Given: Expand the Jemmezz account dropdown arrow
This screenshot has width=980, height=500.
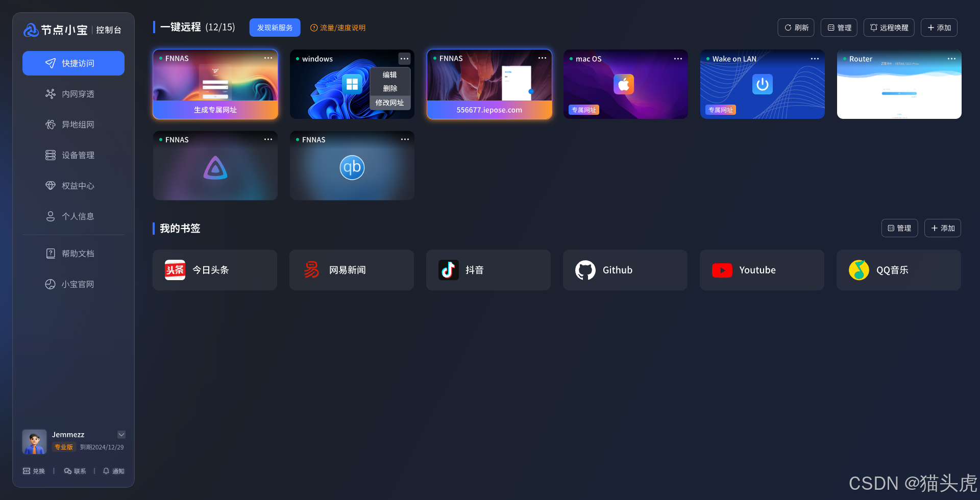Looking at the screenshot, I should pos(121,435).
